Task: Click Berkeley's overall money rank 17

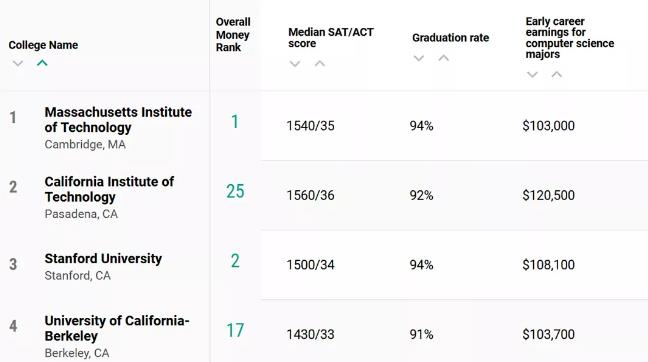Action: [x=235, y=330]
